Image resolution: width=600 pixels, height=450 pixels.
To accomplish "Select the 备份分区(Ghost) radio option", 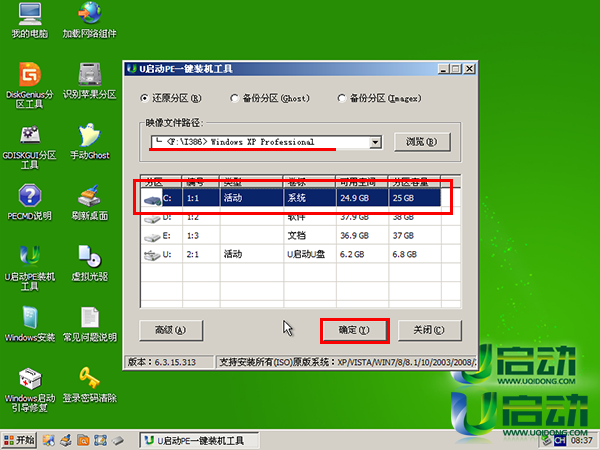I will pyautogui.click(x=270, y=98).
